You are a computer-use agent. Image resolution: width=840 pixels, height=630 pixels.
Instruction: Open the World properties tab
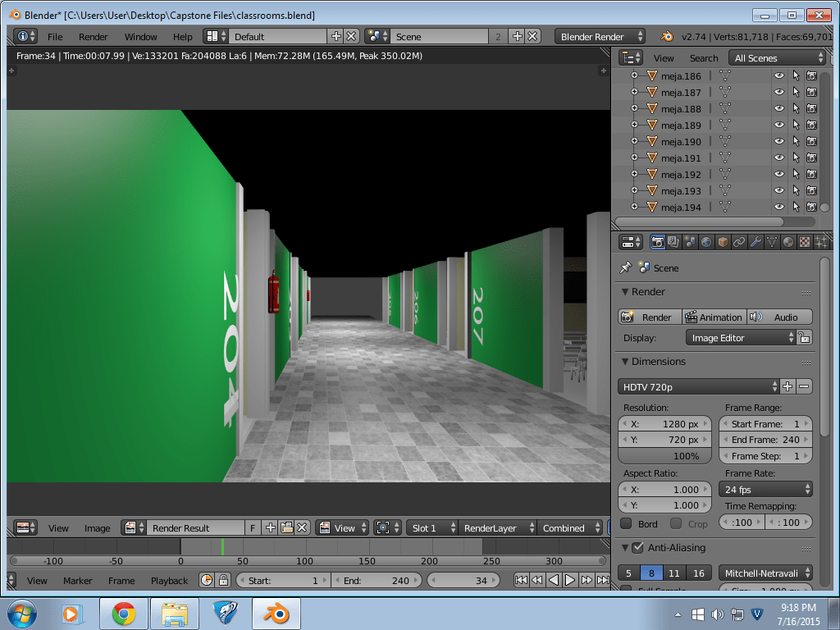pyautogui.click(x=705, y=241)
